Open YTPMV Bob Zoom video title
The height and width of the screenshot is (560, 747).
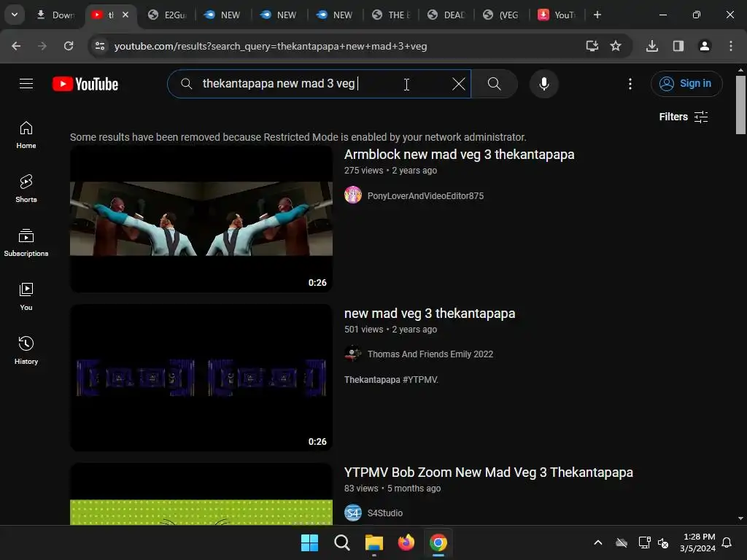[x=488, y=472]
